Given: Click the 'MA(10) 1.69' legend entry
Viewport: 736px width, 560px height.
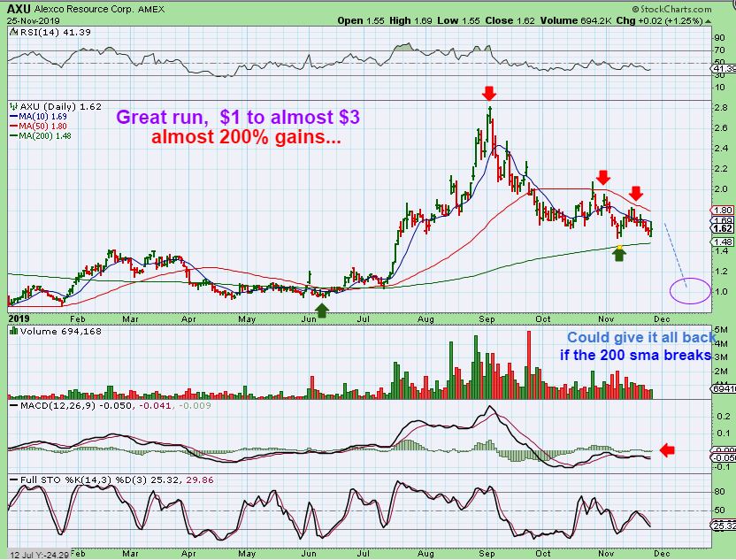Looking at the screenshot, I should [x=42, y=117].
